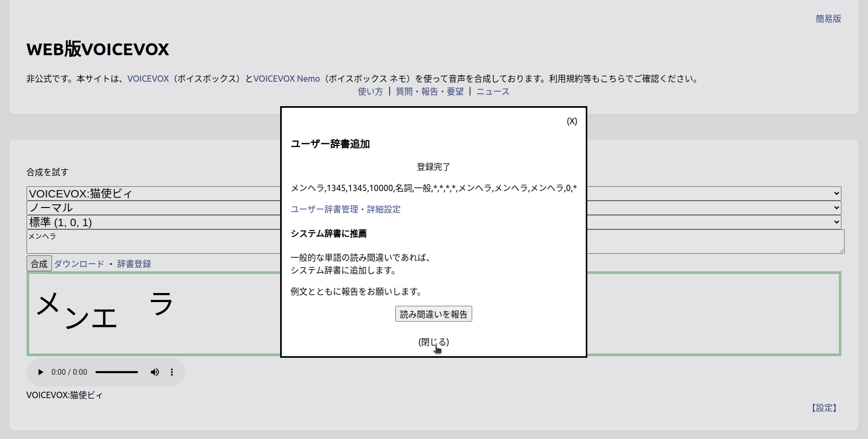Screen dimensions: 868x439
Task: Open the 使い方 page
Action: [370, 91]
